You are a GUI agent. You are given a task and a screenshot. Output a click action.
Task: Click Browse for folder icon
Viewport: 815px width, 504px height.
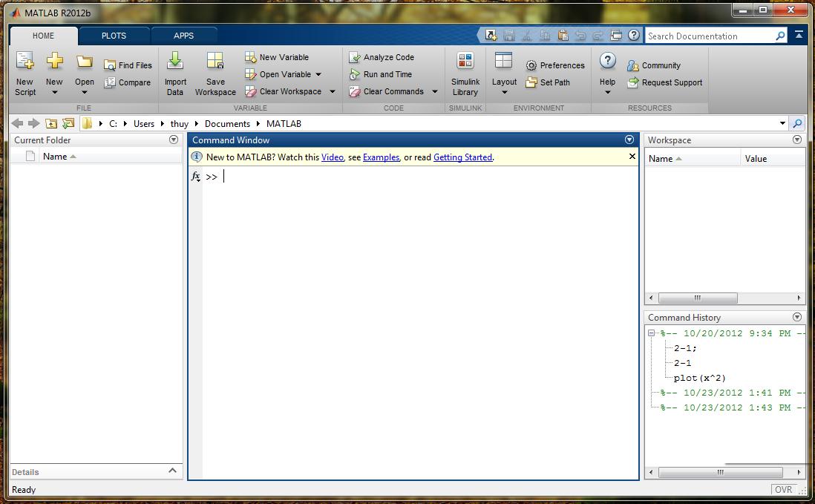[x=68, y=123]
